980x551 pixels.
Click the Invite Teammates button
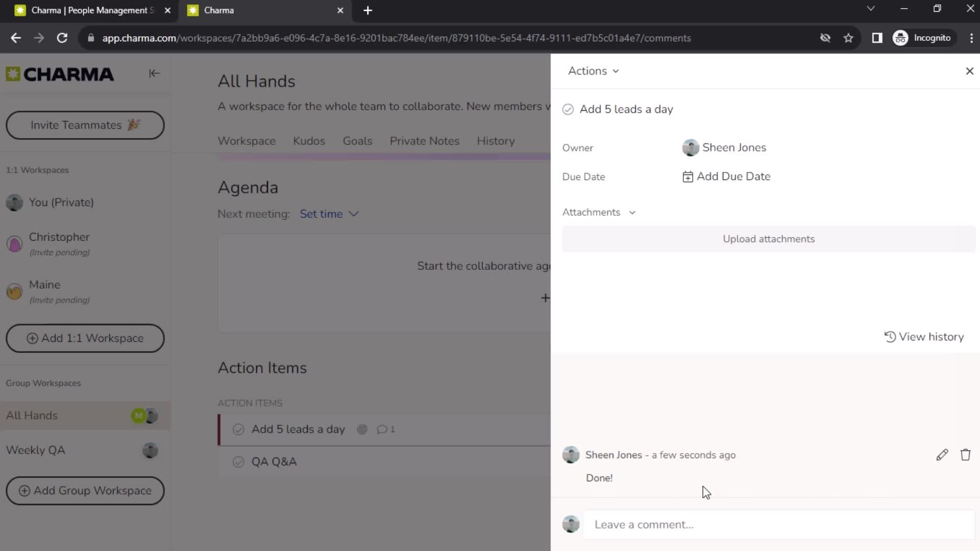point(86,125)
